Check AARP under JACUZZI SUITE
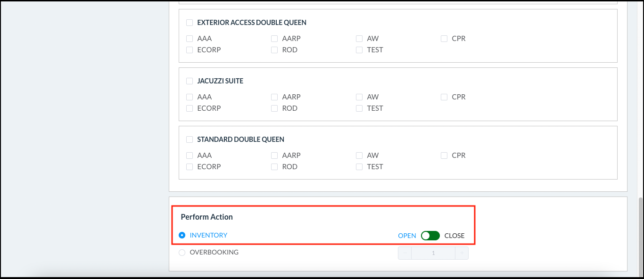 (274, 97)
